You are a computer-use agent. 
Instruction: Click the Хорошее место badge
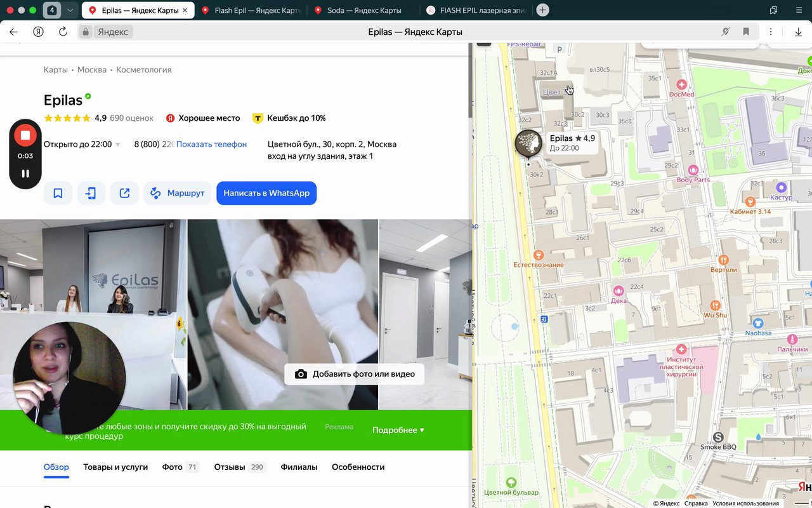[203, 118]
